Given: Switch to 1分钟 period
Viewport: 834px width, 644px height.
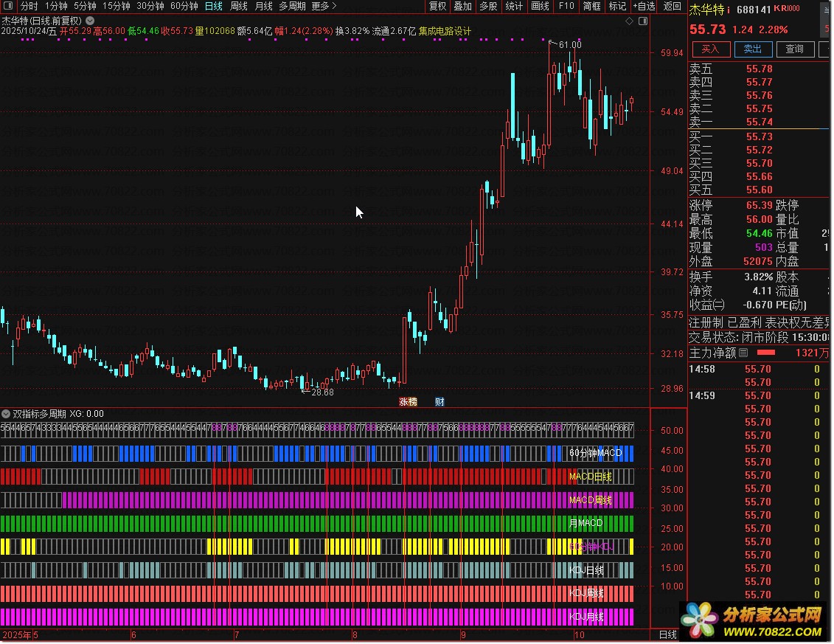Looking at the screenshot, I should click(x=56, y=6).
